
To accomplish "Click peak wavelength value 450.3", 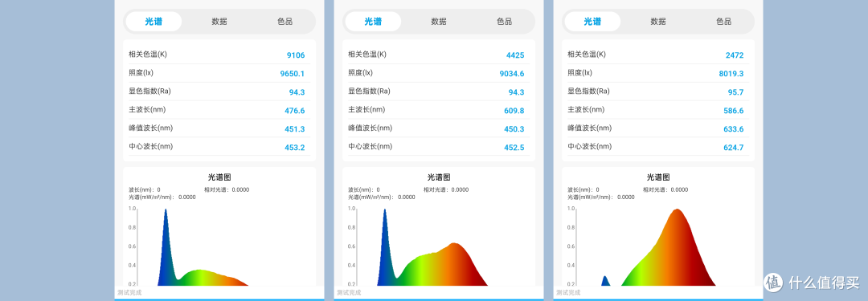I will point(514,129).
